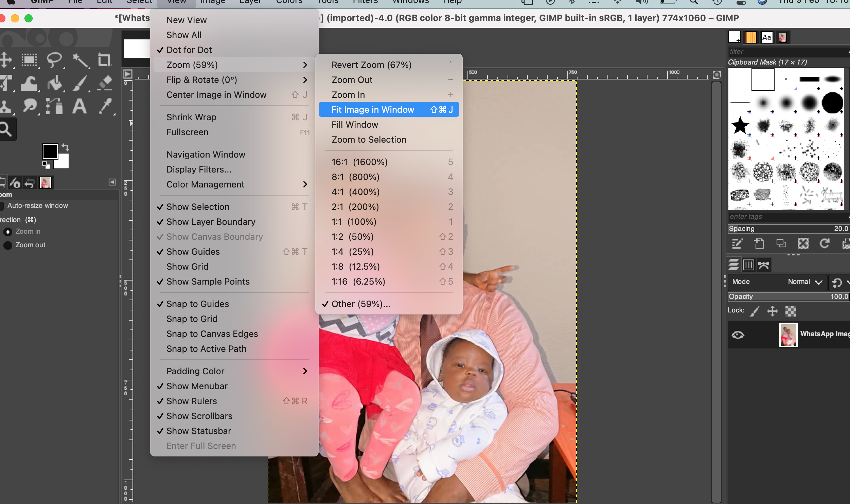Switch to the Channels tab
This screenshot has width=850, height=504.
(748, 265)
